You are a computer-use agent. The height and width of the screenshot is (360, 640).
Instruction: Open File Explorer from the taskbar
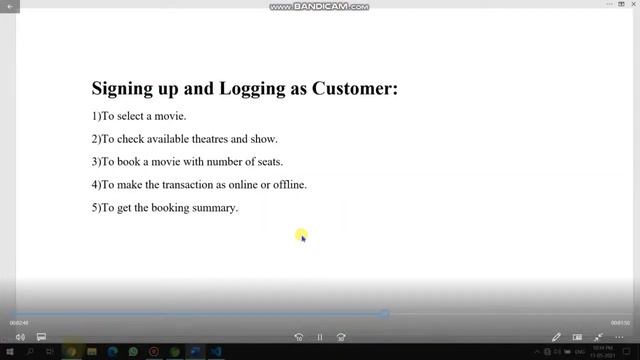pyautogui.click(x=92, y=352)
